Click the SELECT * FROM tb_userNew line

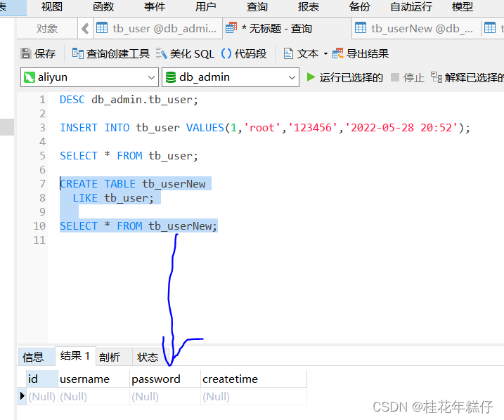click(138, 225)
